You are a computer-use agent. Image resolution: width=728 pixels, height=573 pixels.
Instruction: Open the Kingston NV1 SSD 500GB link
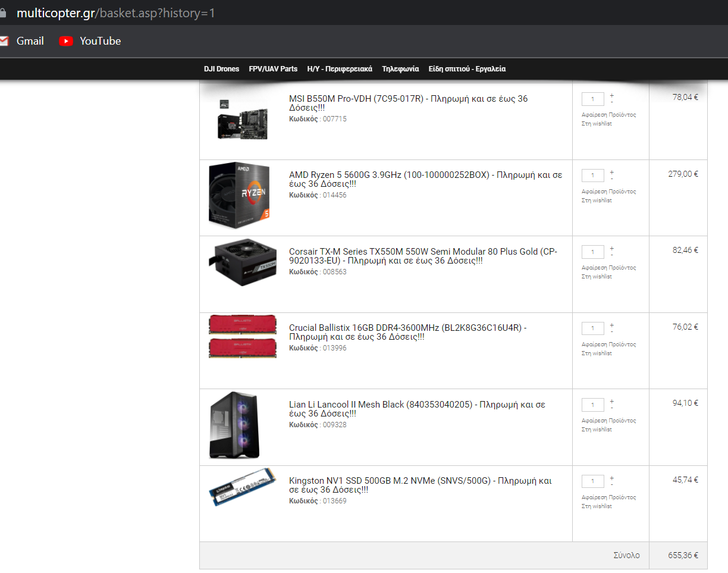pyautogui.click(x=421, y=485)
